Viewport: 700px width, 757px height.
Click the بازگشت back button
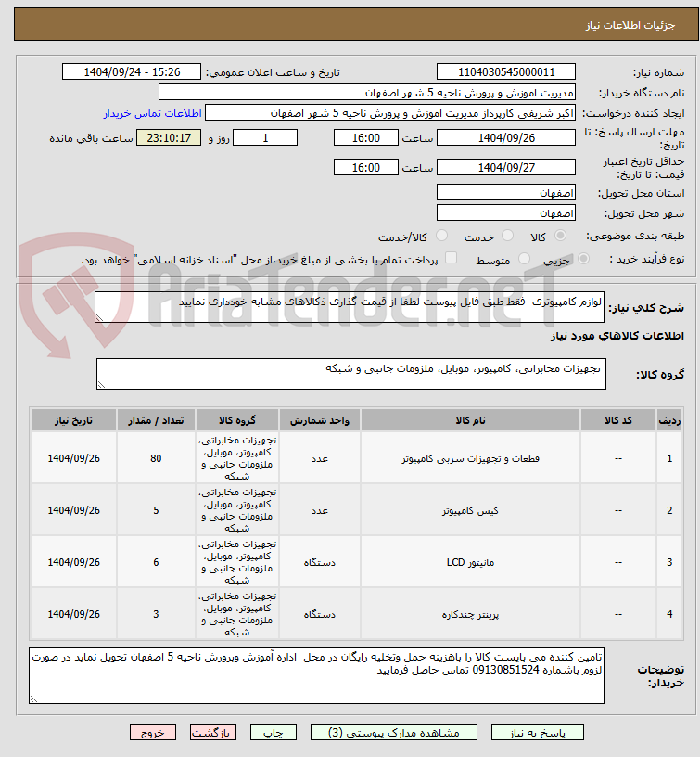(213, 732)
